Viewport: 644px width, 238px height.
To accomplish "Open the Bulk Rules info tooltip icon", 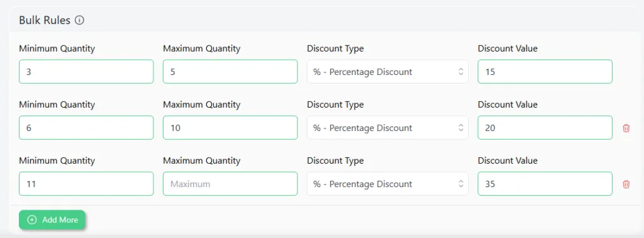I will pos(80,20).
